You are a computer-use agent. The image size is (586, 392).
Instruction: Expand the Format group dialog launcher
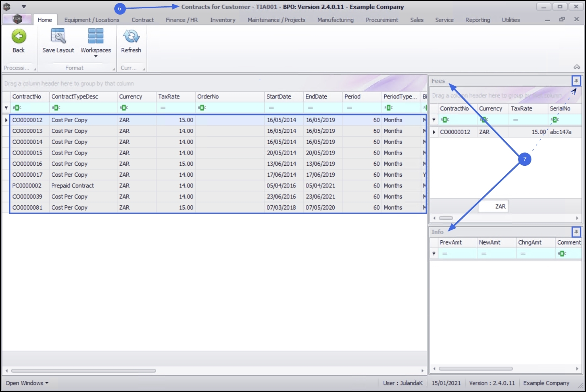coord(114,69)
